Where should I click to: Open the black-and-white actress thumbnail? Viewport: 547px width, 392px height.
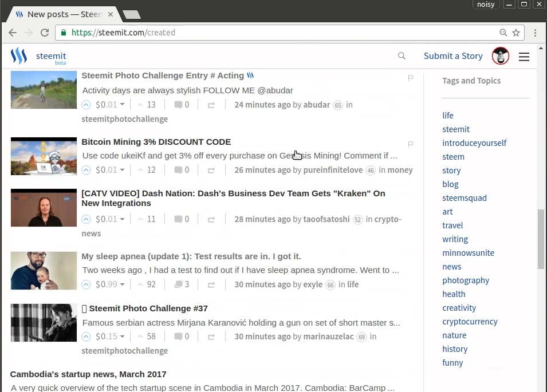pos(44,323)
